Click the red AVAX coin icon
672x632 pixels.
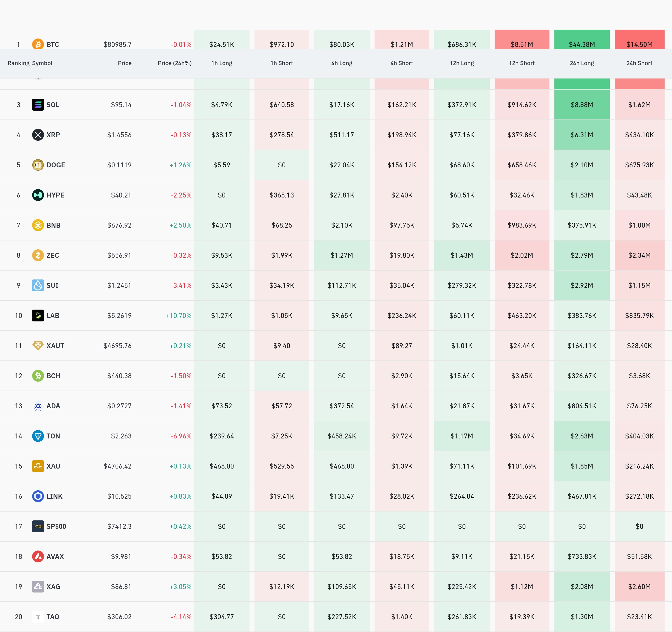[x=38, y=556]
